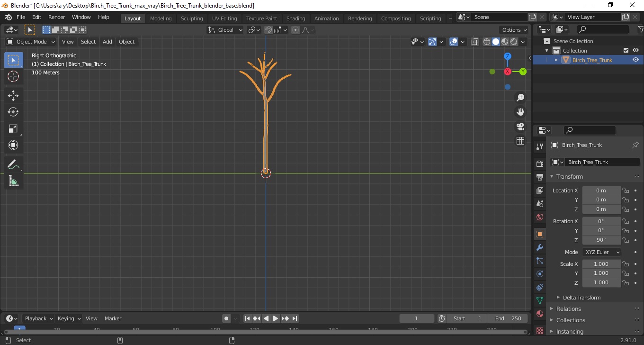This screenshot has width=644, height=345.
Task: Switch to Rendered viewport shading
Action: [x=514, y=42]
